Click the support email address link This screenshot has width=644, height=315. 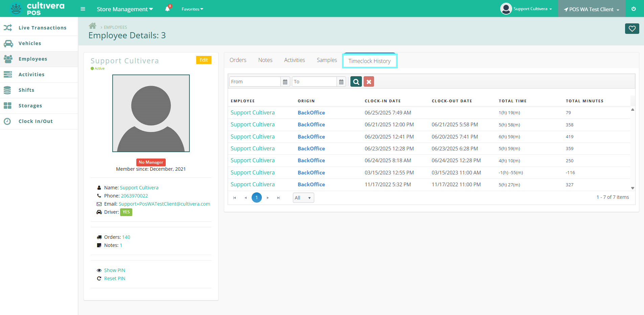point(164,204)
